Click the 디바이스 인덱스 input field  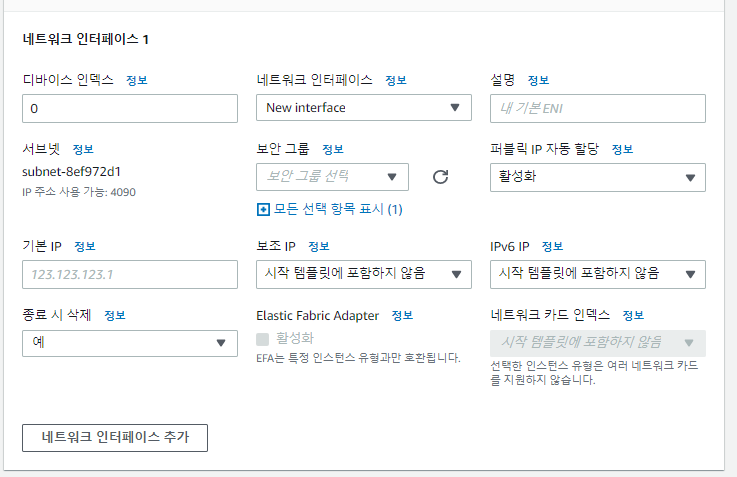pyautogui.click(x=130, y=109)
